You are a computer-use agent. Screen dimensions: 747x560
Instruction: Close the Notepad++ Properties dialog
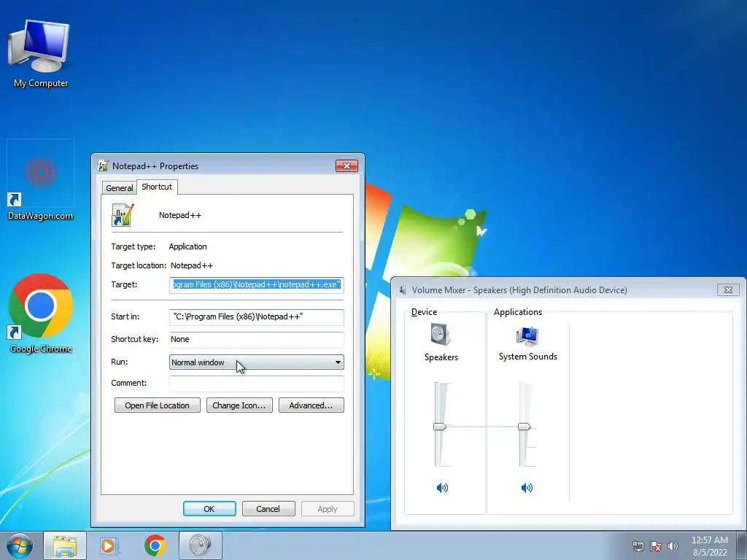click(347, 166)
